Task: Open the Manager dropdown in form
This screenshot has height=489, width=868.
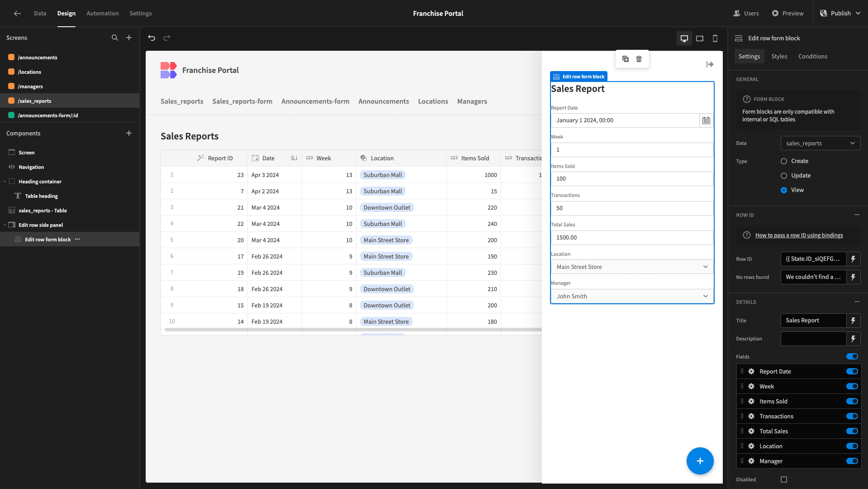Action: [632, 296]
